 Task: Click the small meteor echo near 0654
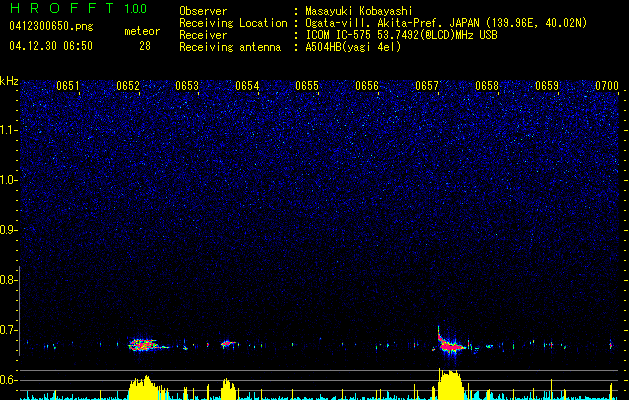[228, 344]
